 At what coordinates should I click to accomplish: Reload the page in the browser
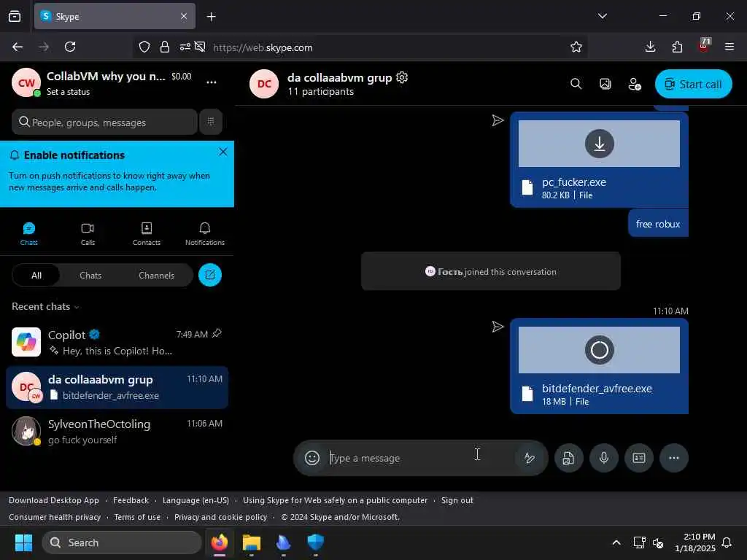70,47
